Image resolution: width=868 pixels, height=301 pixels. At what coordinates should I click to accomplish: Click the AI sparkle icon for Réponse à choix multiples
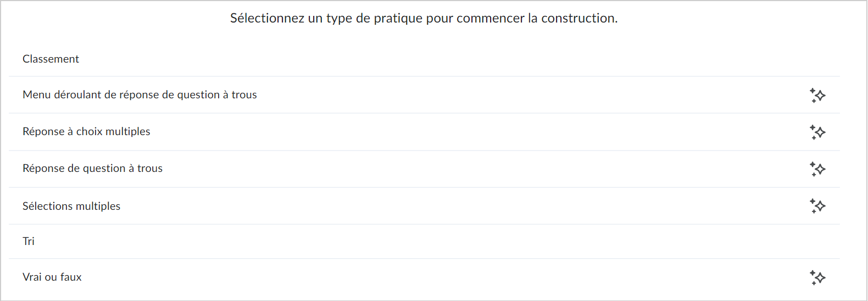tap(817, 132)
